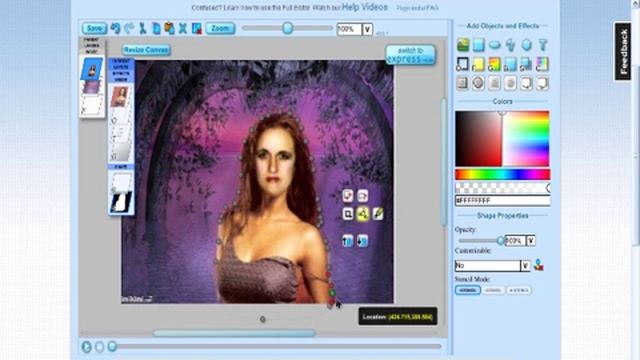The image size is (640, 360).
Task: Click the toolbar icon just before Zoom button
Action: tap(197, 28)
